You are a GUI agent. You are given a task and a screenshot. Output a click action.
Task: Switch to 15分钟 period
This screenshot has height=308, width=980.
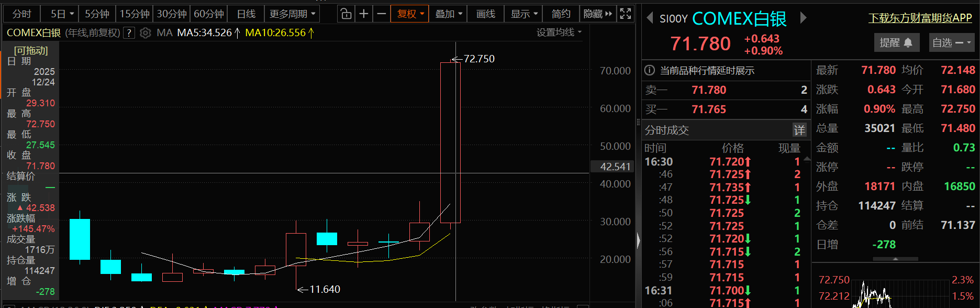click(x=135, y=14)
